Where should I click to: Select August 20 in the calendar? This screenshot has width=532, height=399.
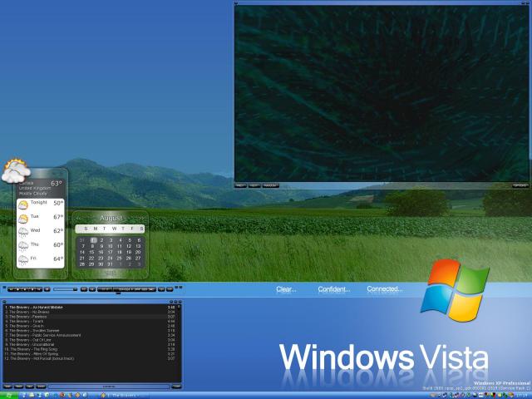(138, 252)
